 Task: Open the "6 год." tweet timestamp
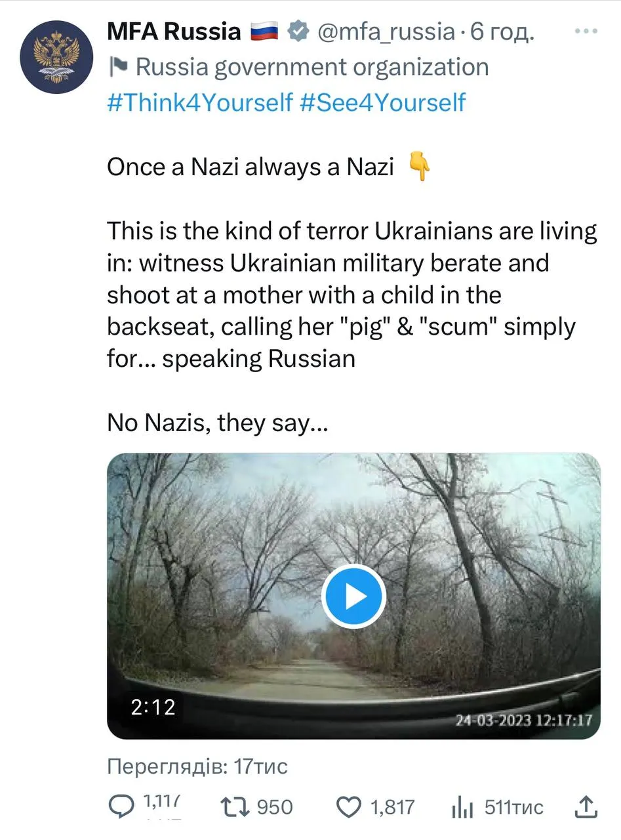(x=502, y=31)
